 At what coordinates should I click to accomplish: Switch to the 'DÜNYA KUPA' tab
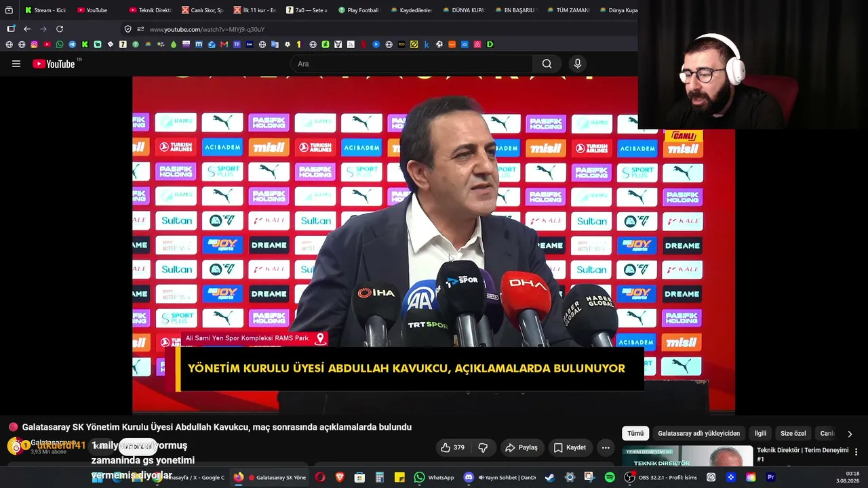pos(463,10)
